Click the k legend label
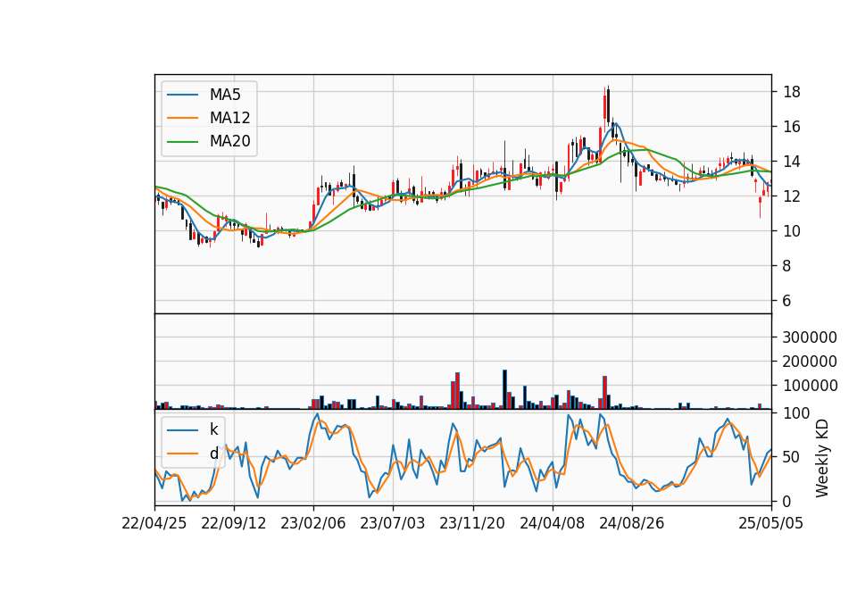This screenshot has height=616, width=857. [213, 429]
